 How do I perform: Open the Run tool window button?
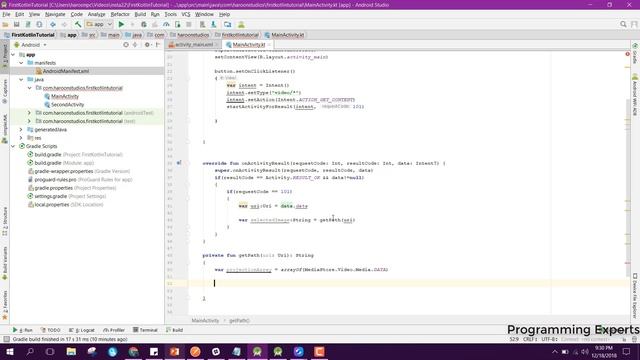[x=23, y=330]
